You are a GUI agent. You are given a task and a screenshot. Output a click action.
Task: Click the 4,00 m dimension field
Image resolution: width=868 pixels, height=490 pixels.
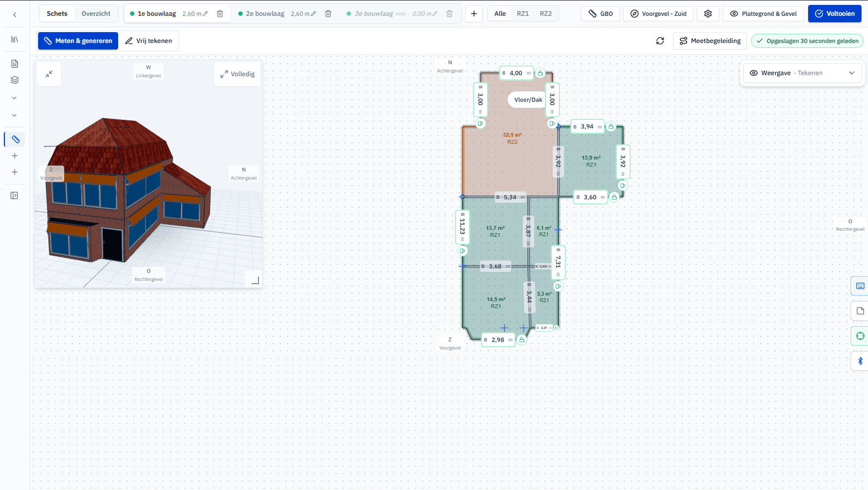click(516, 73)
